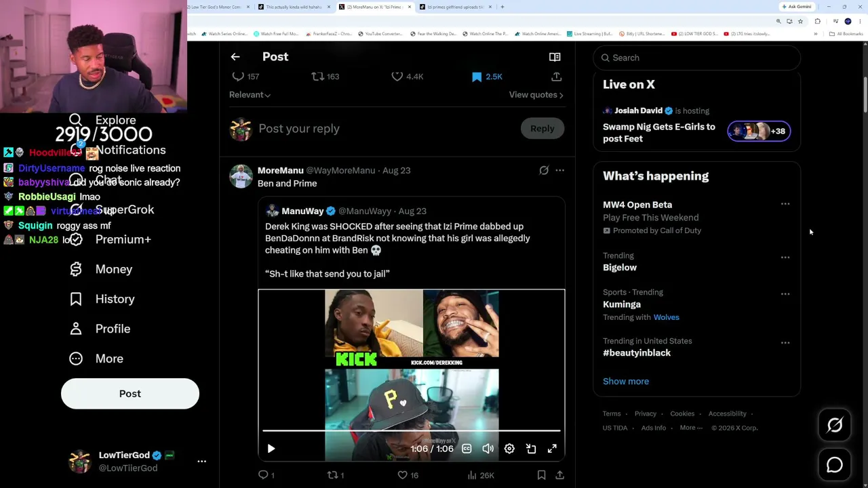Open a new browser tab

click(x=502, y=7)
